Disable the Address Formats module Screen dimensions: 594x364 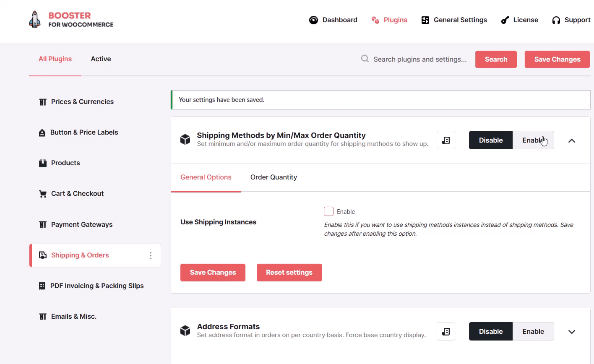[x=491, y=331]
